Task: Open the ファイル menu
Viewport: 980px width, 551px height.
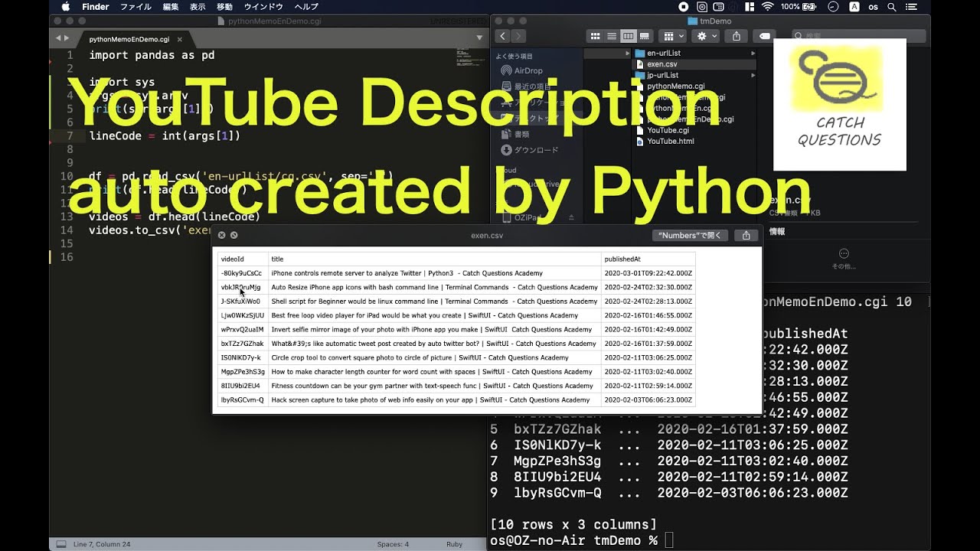Action: [136, 7]
